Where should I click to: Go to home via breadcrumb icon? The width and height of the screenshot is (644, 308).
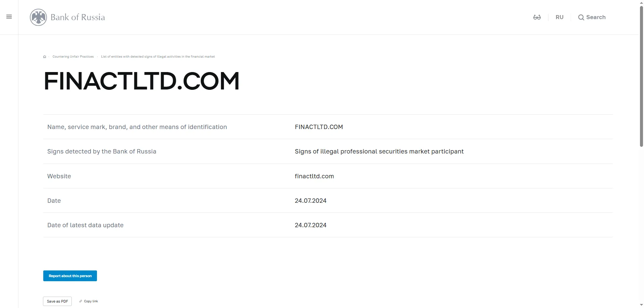[45, 57]
